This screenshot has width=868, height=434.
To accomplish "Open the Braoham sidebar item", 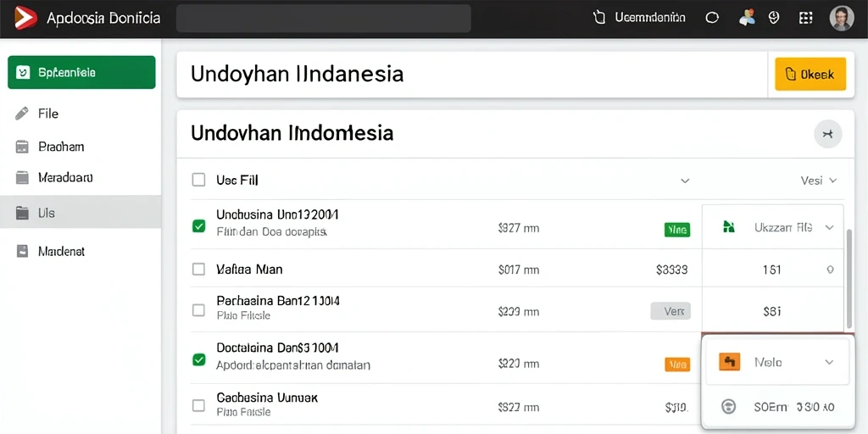I will point(81,147).
